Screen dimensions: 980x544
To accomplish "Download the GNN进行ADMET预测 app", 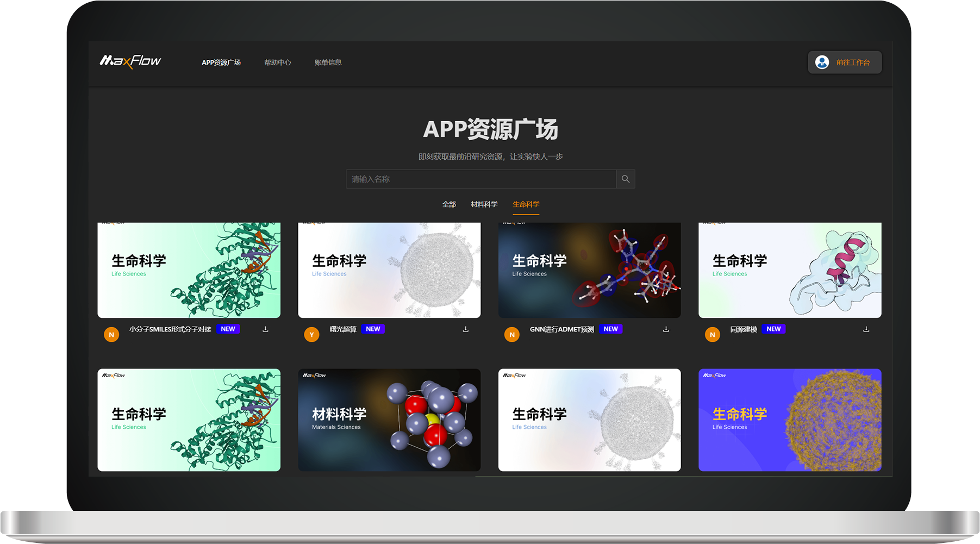I will [x=665, y=329].
